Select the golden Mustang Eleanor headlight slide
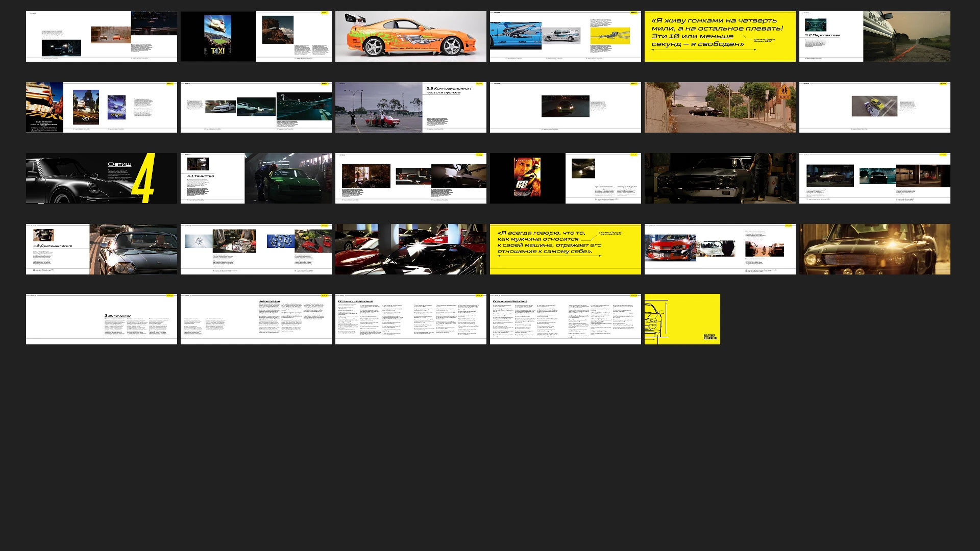Image resolution: width=980 pixels, height=551 pixels. tap(874, 249)
